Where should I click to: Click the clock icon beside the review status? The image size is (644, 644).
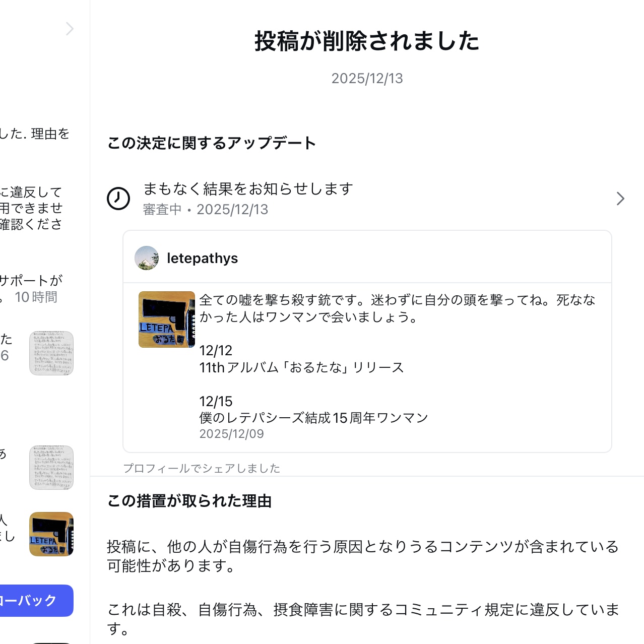[118, 199]
